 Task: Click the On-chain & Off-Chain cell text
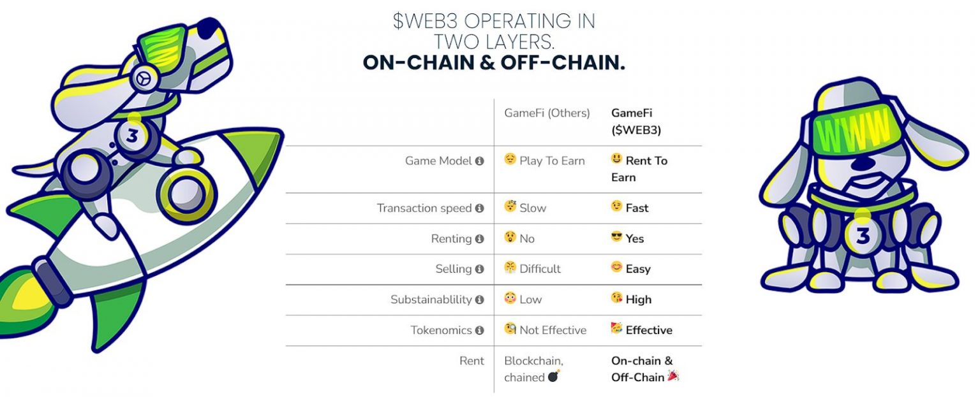pyautogui.click(x=642, y=369)
